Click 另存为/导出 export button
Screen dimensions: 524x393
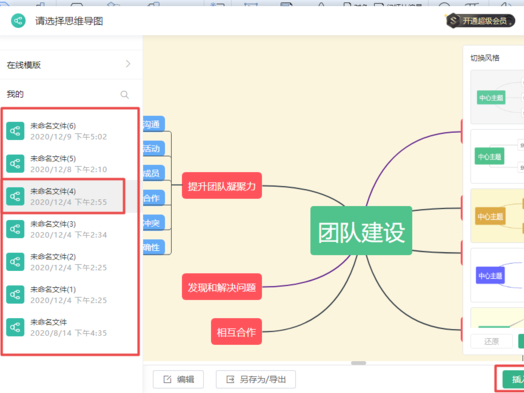coord(256,379)
